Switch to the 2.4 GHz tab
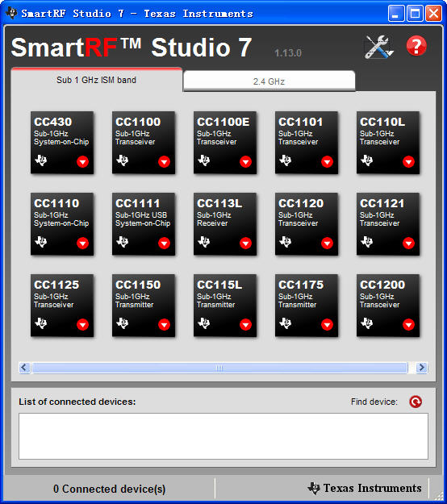Screen dimensions: 447x504 (269, 81)
